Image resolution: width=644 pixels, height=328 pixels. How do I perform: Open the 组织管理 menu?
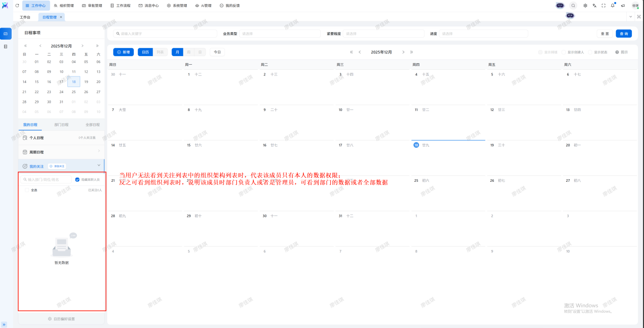pos(64,6)
